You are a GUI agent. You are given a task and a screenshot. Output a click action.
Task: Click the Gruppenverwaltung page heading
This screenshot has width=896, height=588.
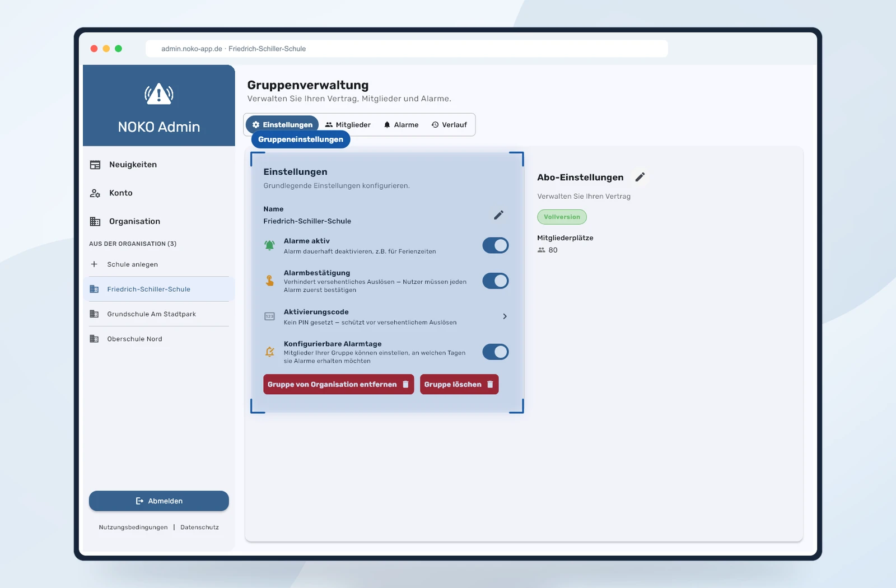coord(308,85)
